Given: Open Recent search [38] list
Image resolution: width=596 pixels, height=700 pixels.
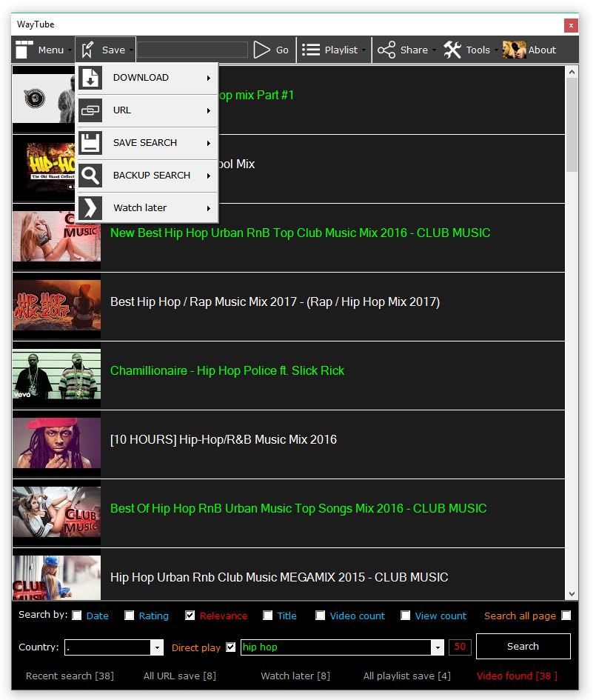Looking at the screenshot, I should 70,676.
